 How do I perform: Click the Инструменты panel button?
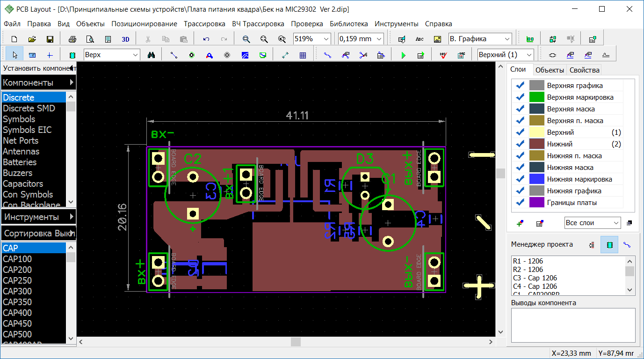click(x=38, y=217)
